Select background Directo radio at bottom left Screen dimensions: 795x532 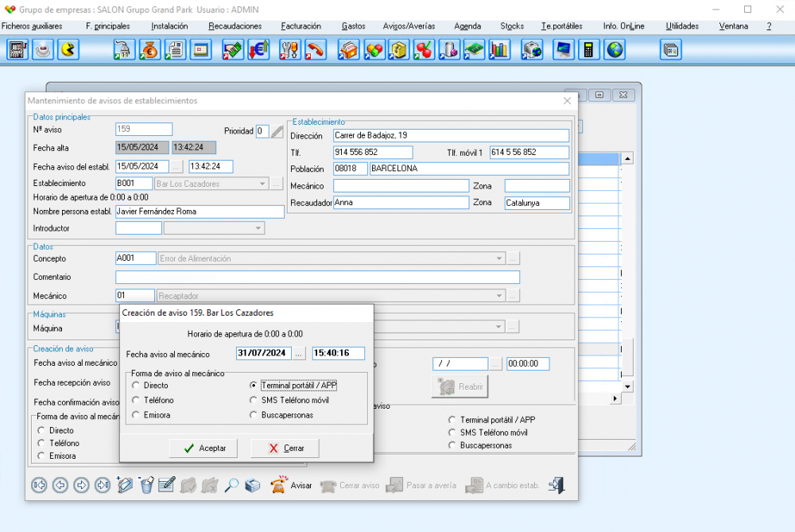click(41, 430)
